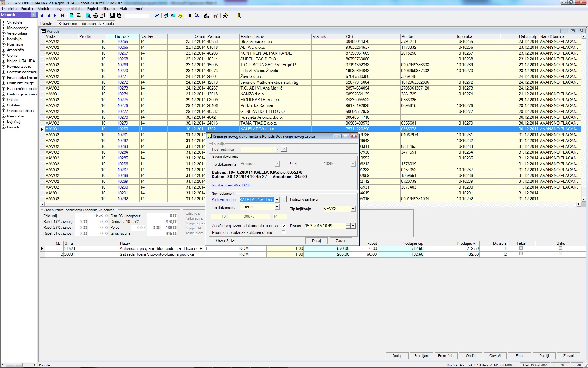Click the new document icon in the toolbar

click(72, 16)
